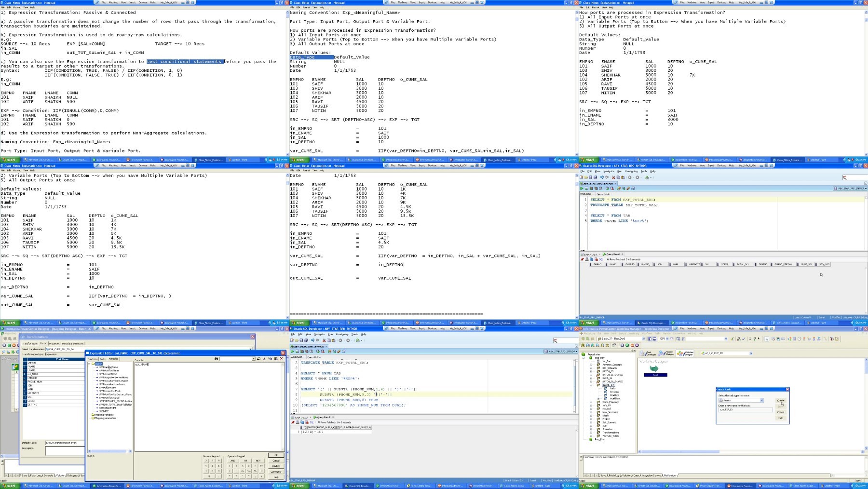868x489 pixels.
Task: Click the new file icon in PHONE_NUM SQL Developer toolbar
Action: pyautogui.click(x=292, y=340)
